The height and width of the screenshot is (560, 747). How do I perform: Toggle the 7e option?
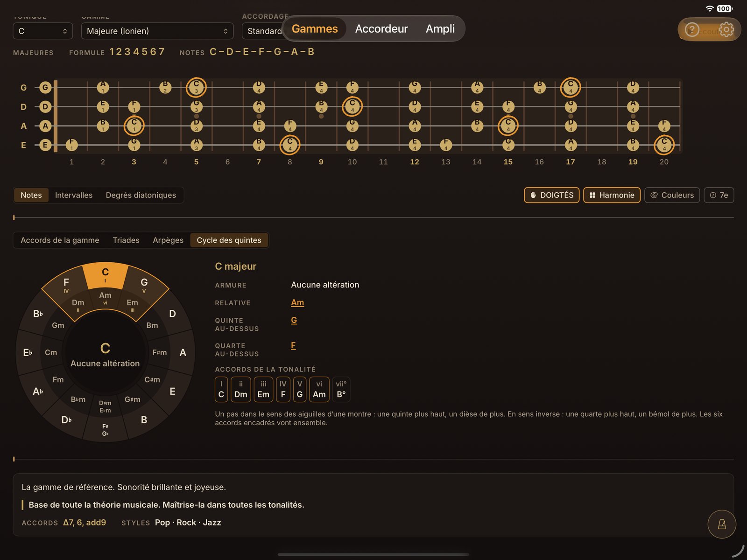[x=719, y=195]
